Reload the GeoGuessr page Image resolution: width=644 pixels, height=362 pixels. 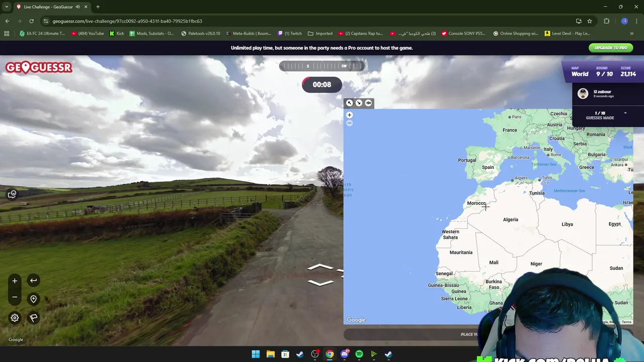(31, 21)
